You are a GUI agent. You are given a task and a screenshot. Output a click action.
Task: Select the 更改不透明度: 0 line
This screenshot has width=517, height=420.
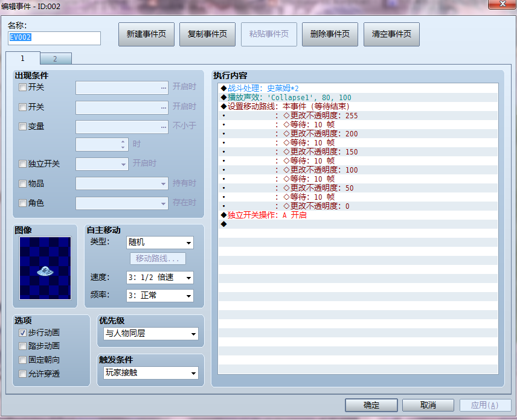(x=358, y=206)
